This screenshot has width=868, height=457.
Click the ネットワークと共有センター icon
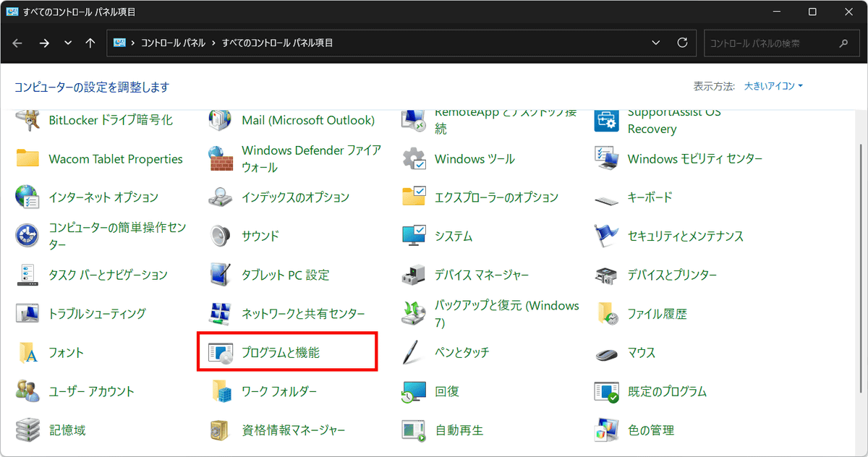220,314
